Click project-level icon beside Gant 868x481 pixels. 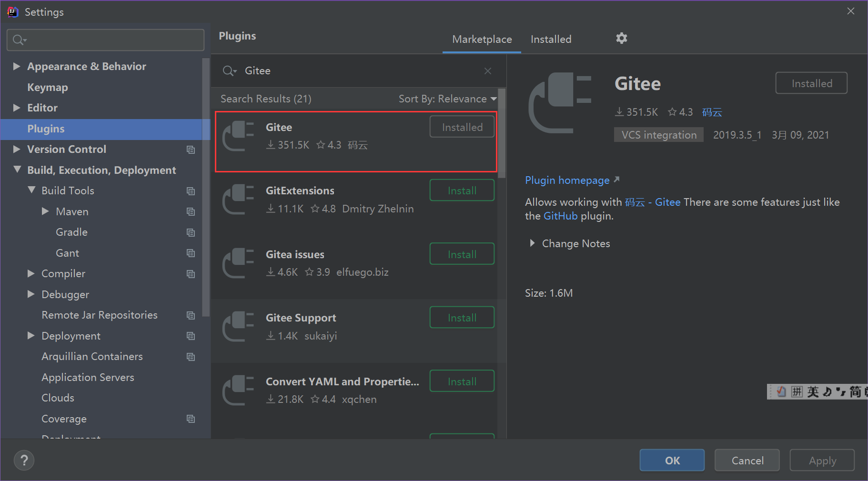pyautogui.click(x=191, y=253)
